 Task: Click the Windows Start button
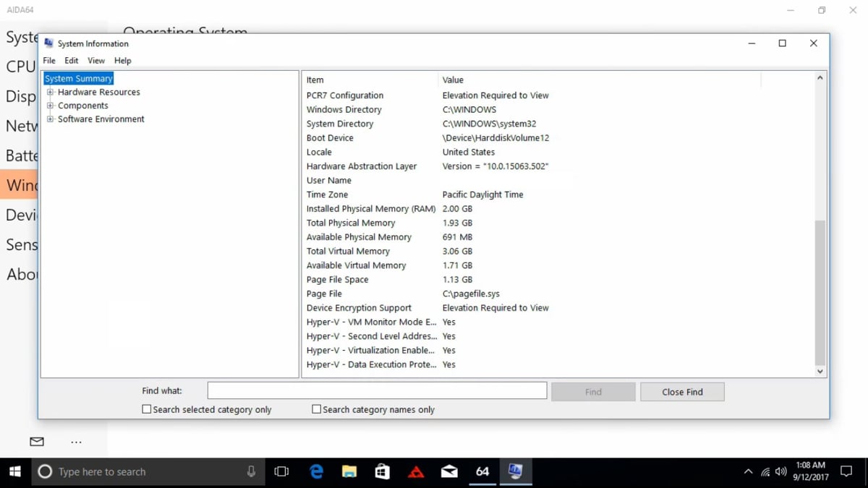pyautogui.click(x=14, y=471)
